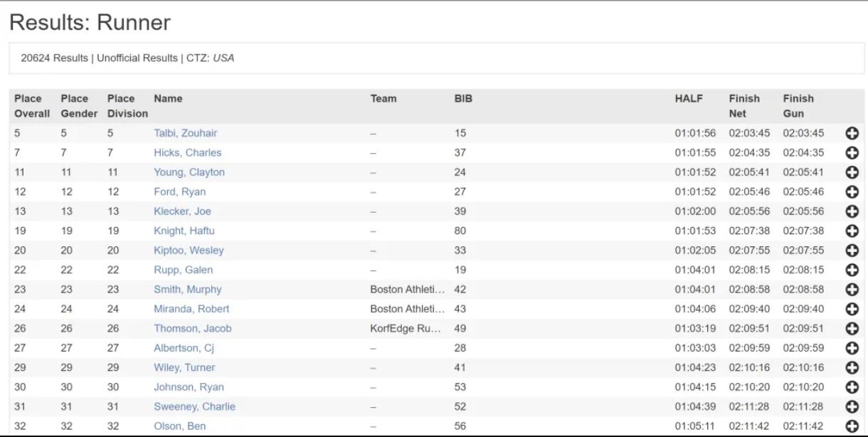This screenshot has height=437, width=868.
Task: Click plus icon in Kiptoo, Wesley row
Action: 852,251
